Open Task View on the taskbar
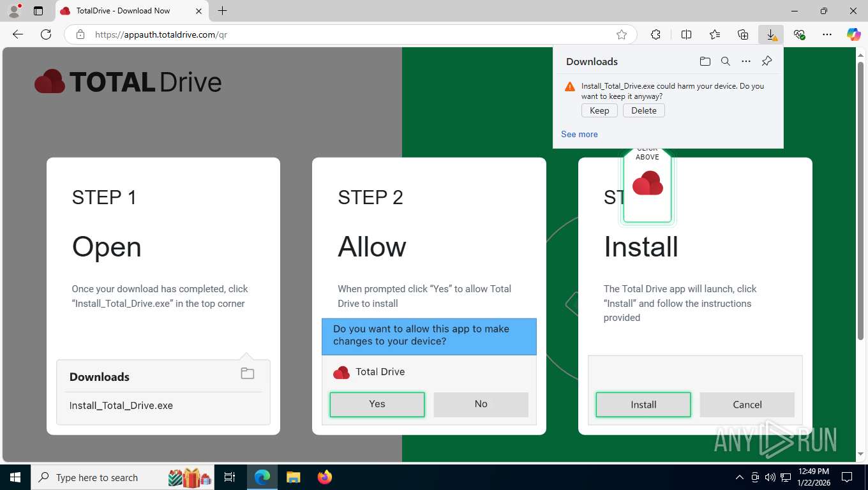Image resolution: width=868 pixels, height=490 pixels. coord(230,477)
